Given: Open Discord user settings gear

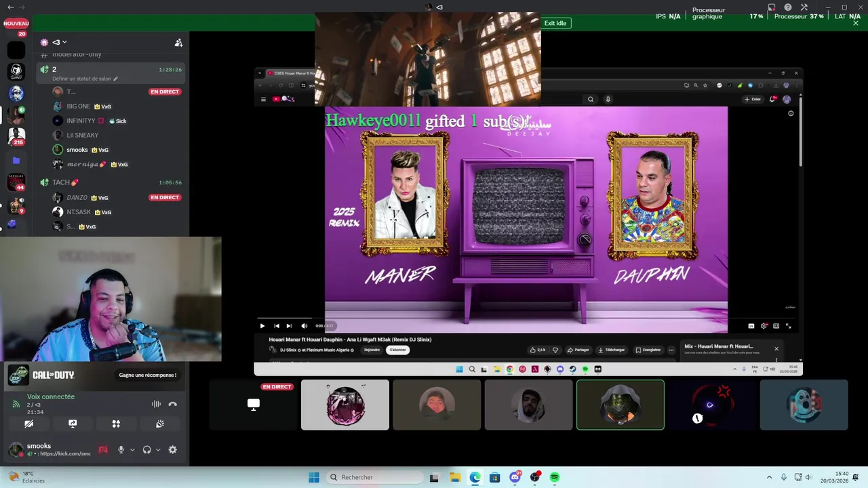Looking at the screenshot, I should [172, 449].
